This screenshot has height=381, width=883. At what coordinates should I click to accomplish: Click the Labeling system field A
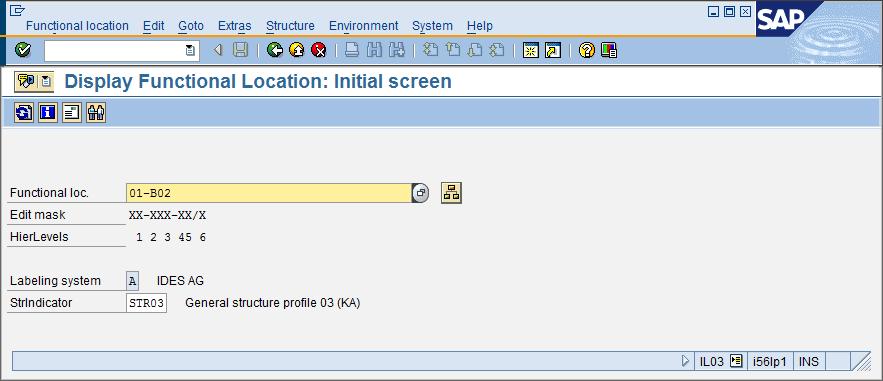(x=132, y=281)
